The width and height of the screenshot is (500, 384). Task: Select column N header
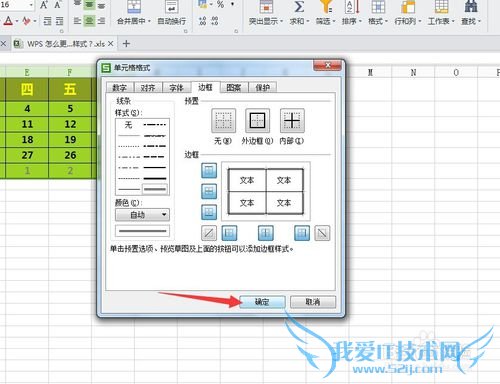pyautogui.click(x=413, y=72)
